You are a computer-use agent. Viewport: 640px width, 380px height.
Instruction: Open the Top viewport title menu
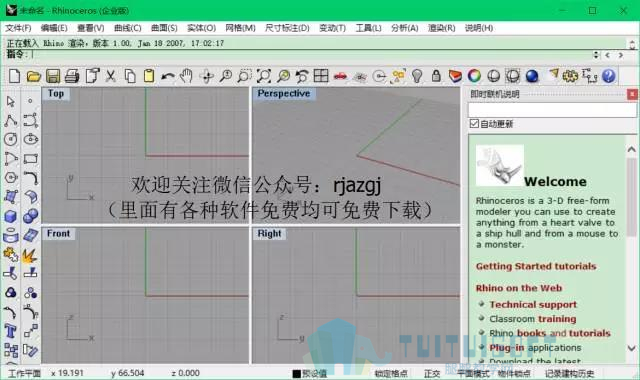56,93
